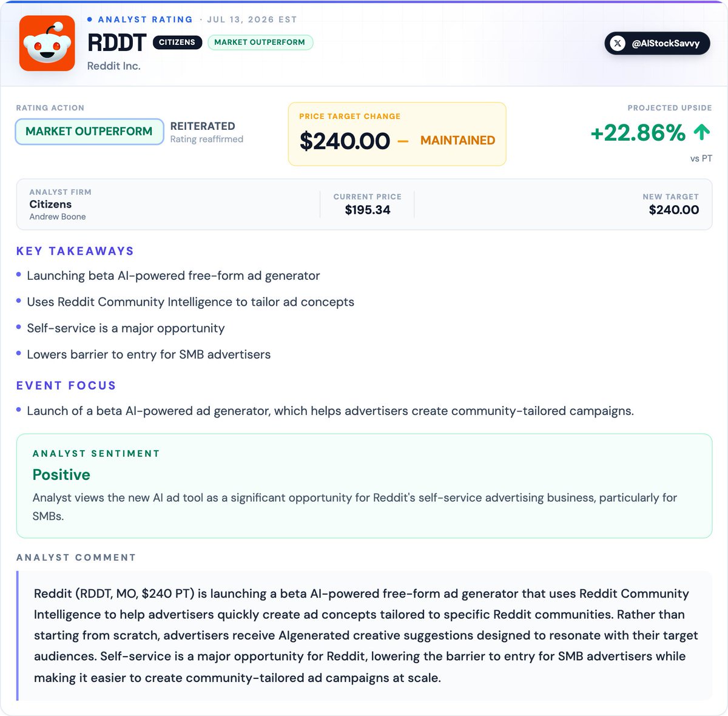Click the blue dot beside ANALYST RATING
This screenshot has width=728, height=716.
pyautogui.click(x=90, y=19)
